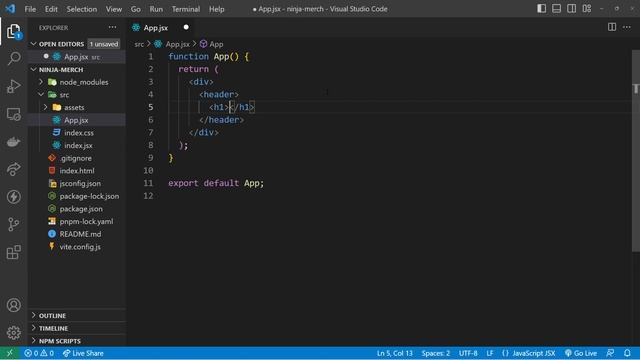This screenshot has height=360, width=640.
Task: Open the File menu
Action: [30, 9]
